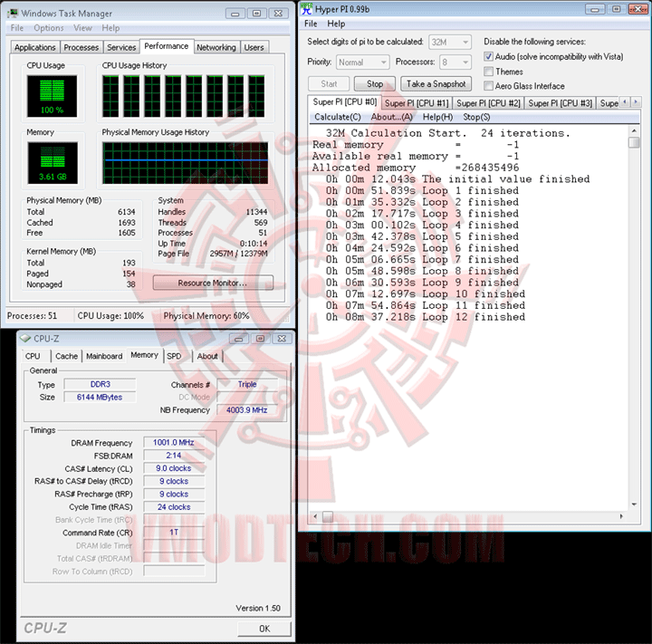Open the Processors dropdown

coord(456,62)
